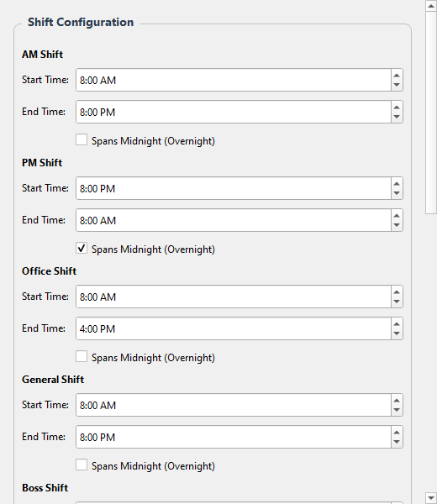Increase AM Shift end time with up arrow

coord(397,108)
